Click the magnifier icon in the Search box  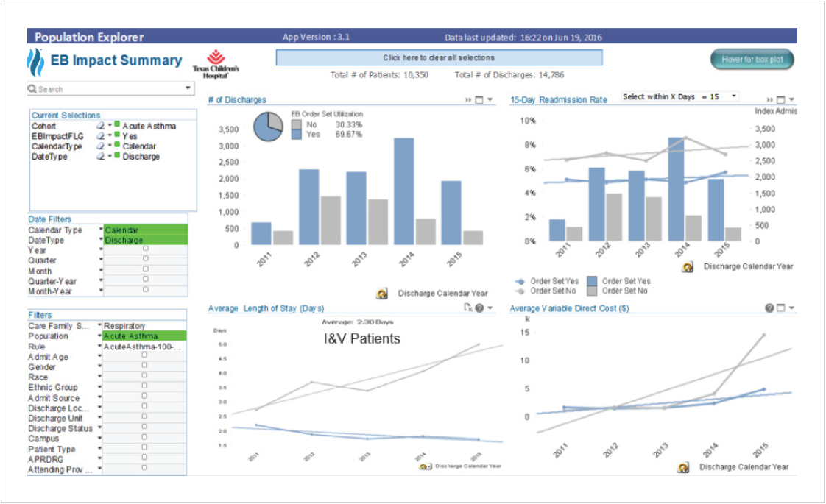pyautogui.click(x=32, y=88)
